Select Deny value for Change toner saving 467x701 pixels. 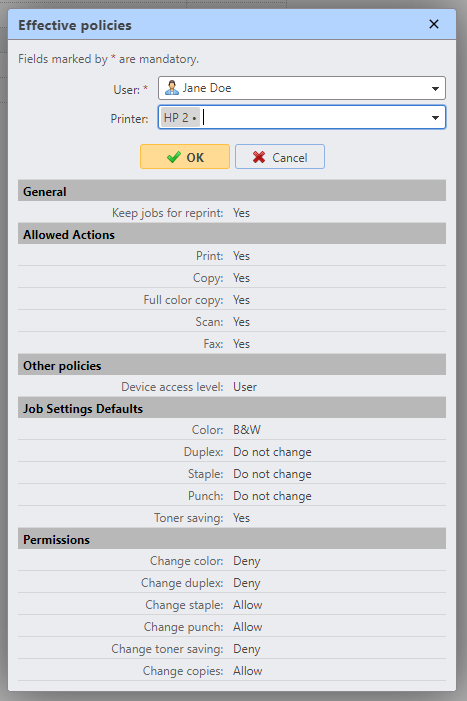pyautogui.click(x=247, y=649)
